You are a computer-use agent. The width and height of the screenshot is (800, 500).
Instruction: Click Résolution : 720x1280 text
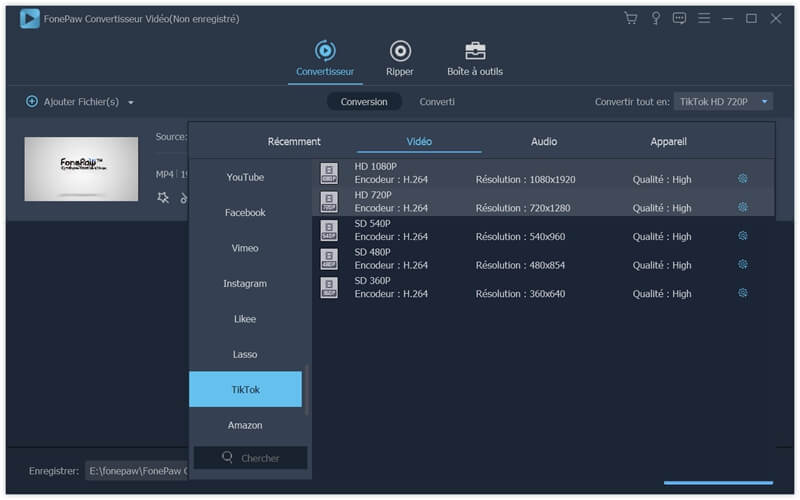click(x=523, y=208)
